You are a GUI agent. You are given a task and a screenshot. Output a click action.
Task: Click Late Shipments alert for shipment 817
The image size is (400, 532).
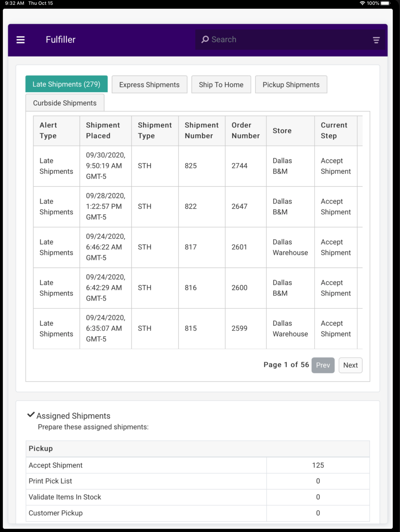coord(56,247)
